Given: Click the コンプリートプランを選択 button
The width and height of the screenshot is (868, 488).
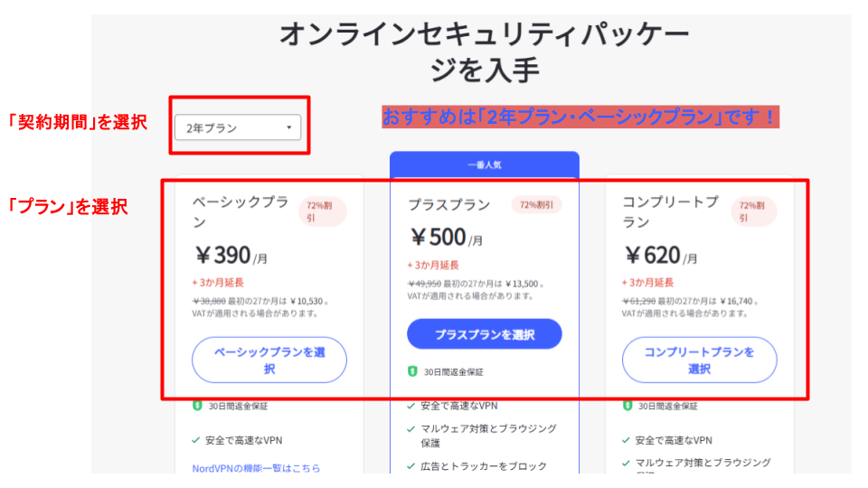Looking at the screenshot, I should pyautogui.click(x=699, y=360).
